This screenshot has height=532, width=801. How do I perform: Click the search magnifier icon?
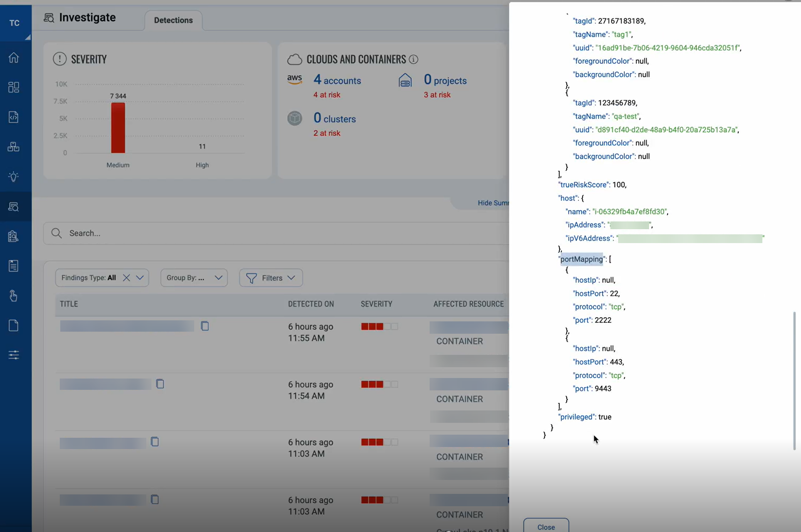pyautogui.click(x=57, y=233)
